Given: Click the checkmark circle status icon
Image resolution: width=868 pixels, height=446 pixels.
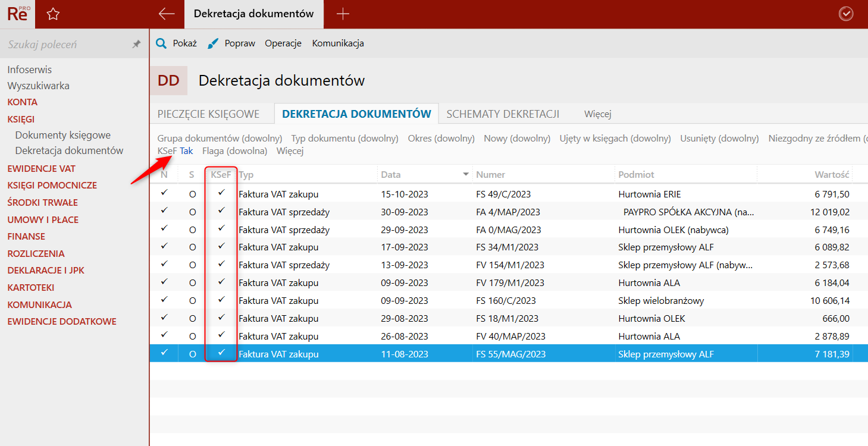Looking at the screenshot, I should pos(845,14).
